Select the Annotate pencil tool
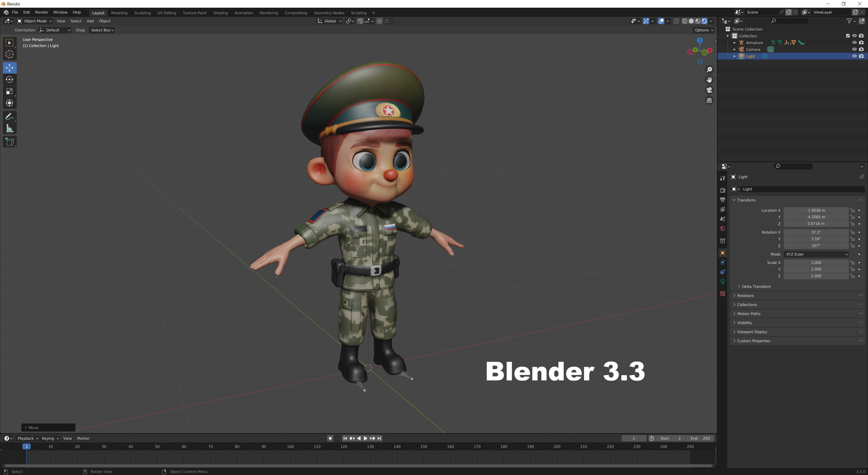Screen dimensions: 868x475 [x=9, y=117]
